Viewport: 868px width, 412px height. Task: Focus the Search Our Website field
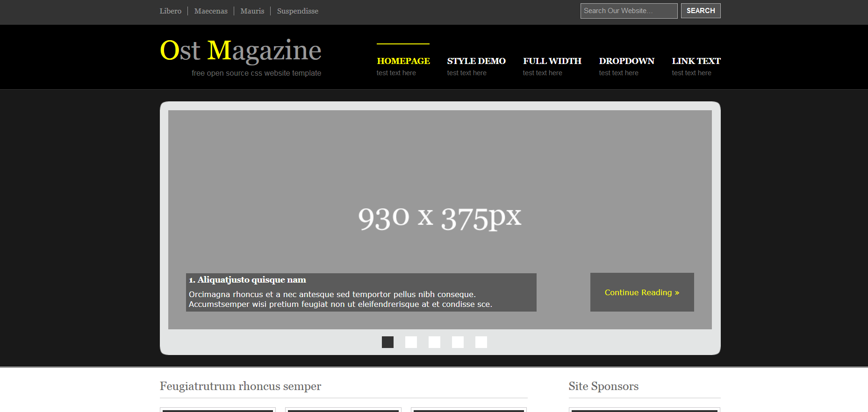[628, 11]
